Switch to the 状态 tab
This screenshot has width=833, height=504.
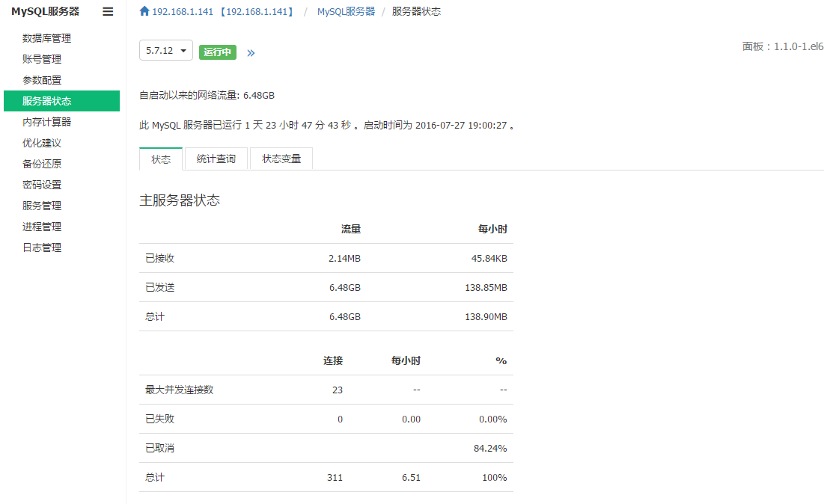click(x=161, y=159)
